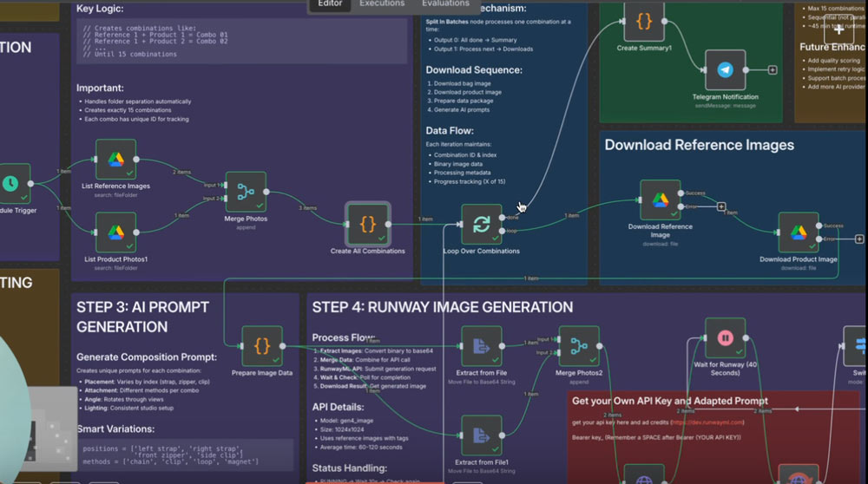868x484 pixels.
Task: Click the Create Summary1 code node
Action: 644,21
